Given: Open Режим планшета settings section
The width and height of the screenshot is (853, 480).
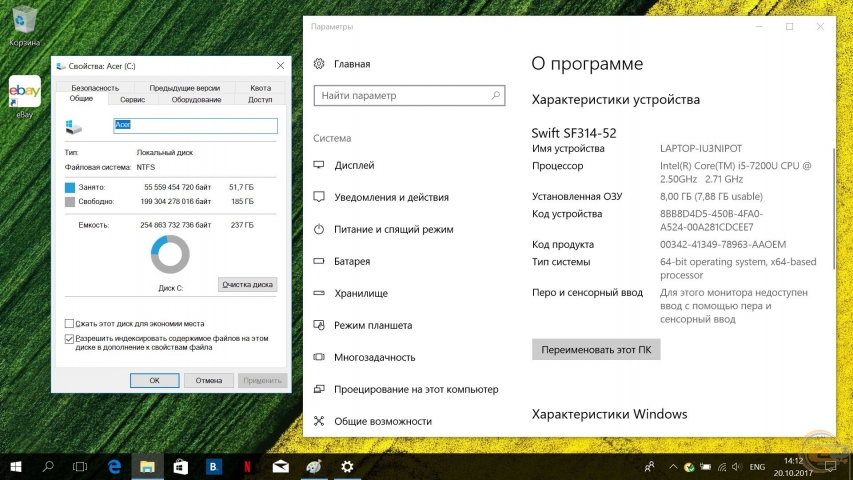Looking at the screenshot, I should tap(373, 325).
